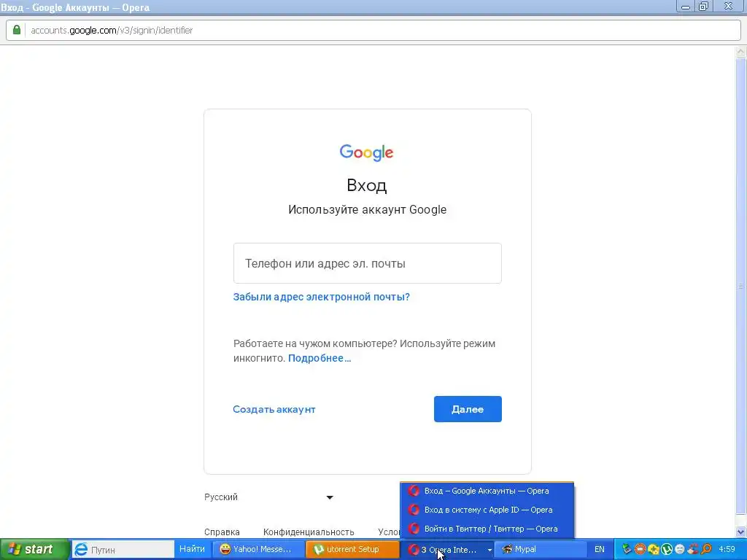Image resolution: width=747 pixels, height=560 pixels.
Task: Select 'Вход в систему с Apple ID — Opera' entry
Action: [x=487, y=510]
